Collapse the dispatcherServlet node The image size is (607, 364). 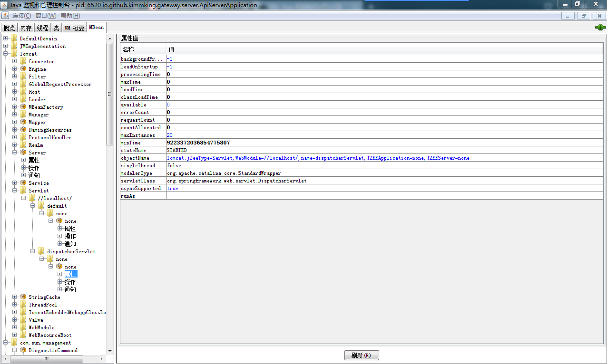(x=33, y=251)
